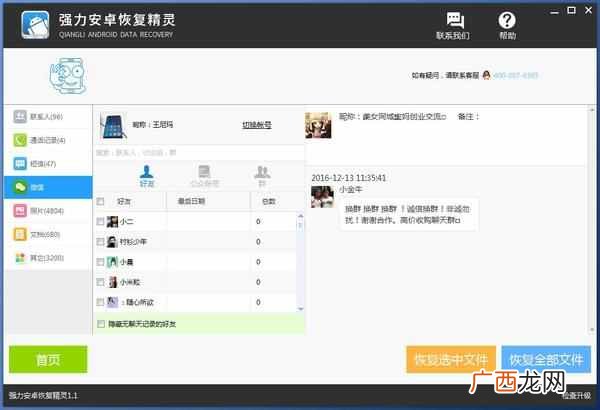Click the friend list scroll-up arrow
Image resolution: width=600 pixels, height=410 pixels.
click(x=300, y=216)
